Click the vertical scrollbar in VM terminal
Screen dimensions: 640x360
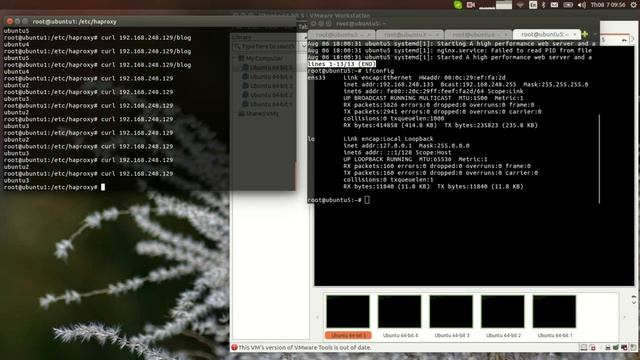click(599, 159)
